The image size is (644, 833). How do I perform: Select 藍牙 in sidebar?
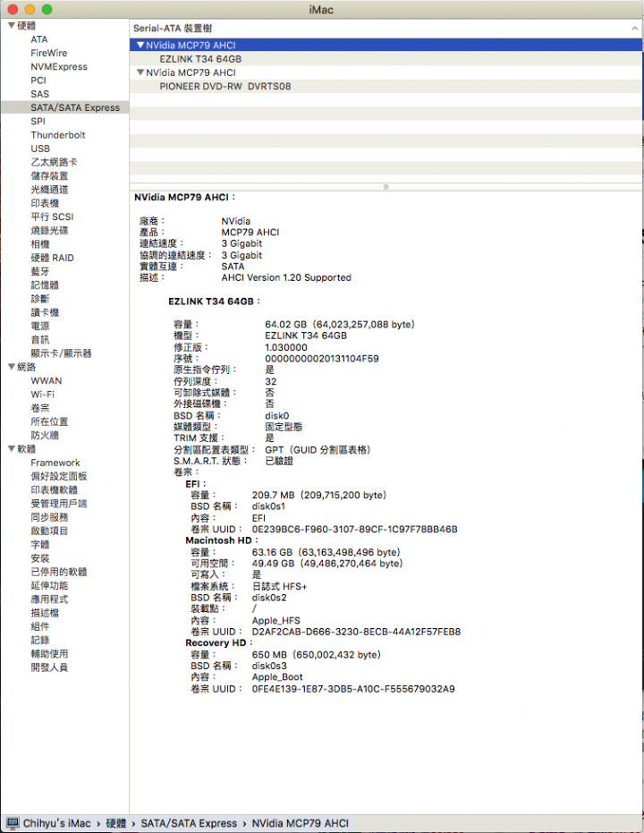coord(40,271)
